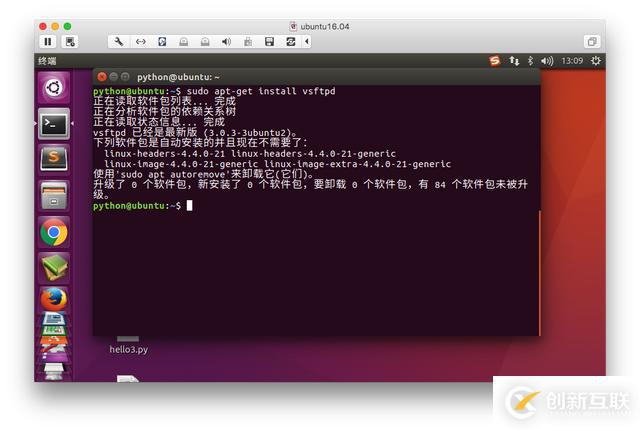The image size is (640, 431).
Task: Click the hard disk device icon
Action: point(162,42)
